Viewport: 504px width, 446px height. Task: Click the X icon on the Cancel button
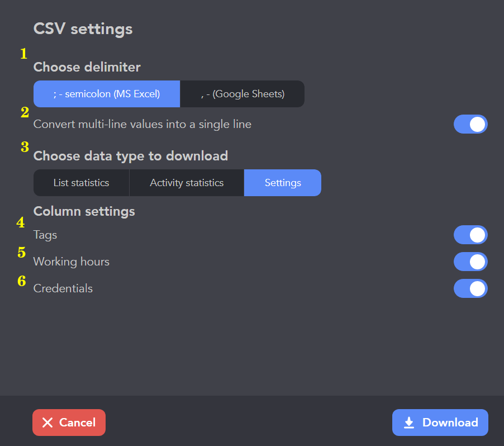47,423
